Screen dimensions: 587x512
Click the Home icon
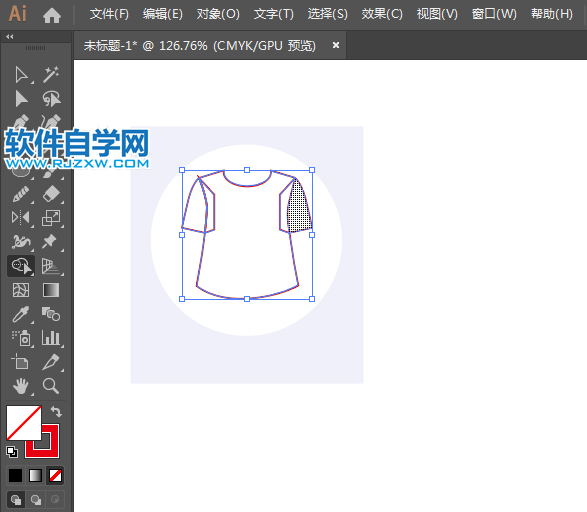(52, 16)
